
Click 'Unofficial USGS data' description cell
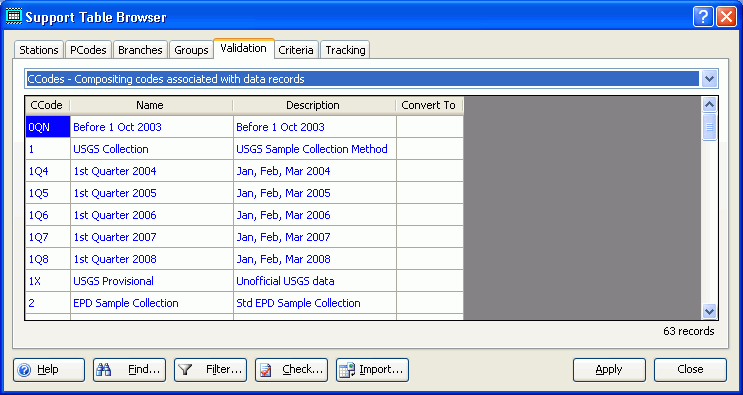tap(315, 281)
